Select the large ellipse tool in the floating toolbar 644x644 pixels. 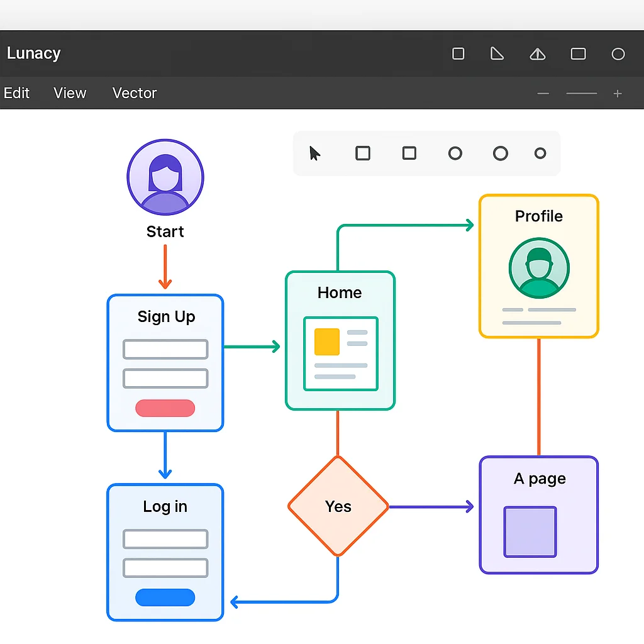[x=500, y=153]
